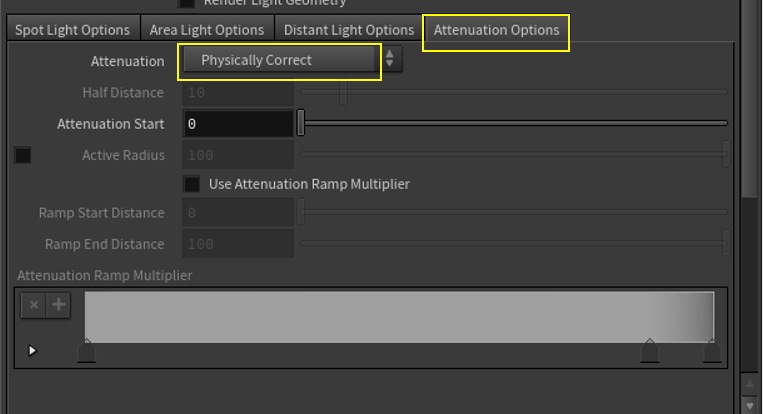Enable Use Attenuation Ramp Multiplier checkbox
The width and height of the screenshot is (763, 414).
[192, 185]
